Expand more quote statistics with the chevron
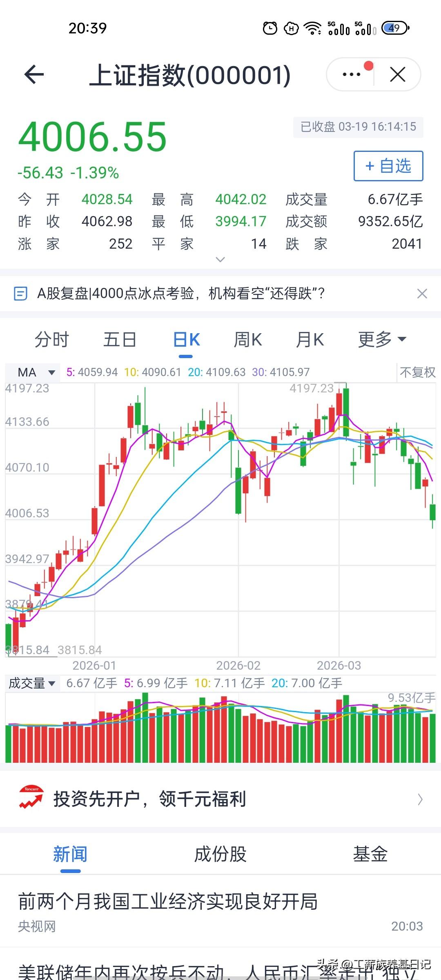The width and height of the screenshot is (441, 980). (x=220, y=259)
